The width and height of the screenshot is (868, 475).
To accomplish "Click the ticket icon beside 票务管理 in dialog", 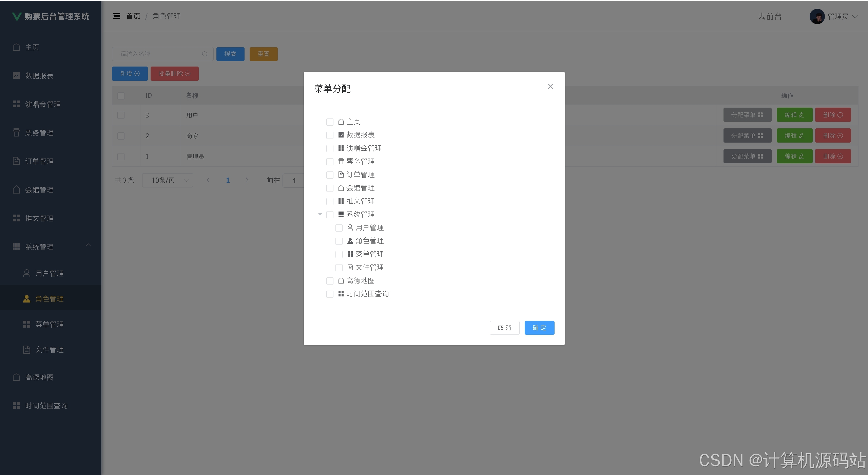I will [x=341, y=161].
